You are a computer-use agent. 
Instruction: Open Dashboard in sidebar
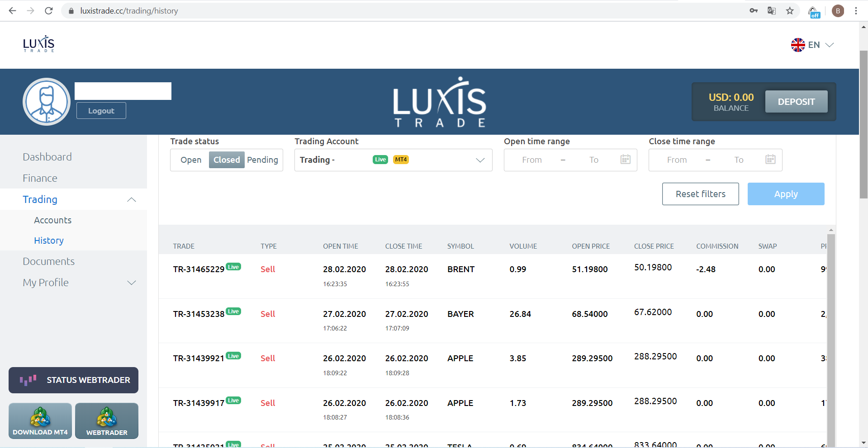coord(47,157)
